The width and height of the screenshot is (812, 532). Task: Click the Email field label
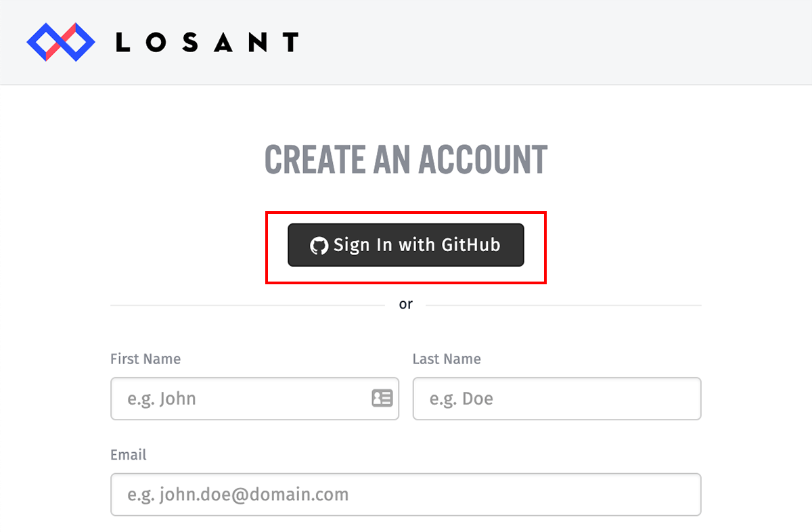coord(129,455)
